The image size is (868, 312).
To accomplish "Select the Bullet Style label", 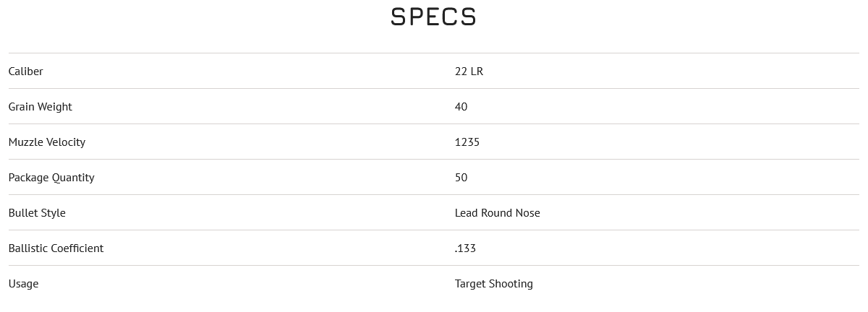I will point(37,213).
